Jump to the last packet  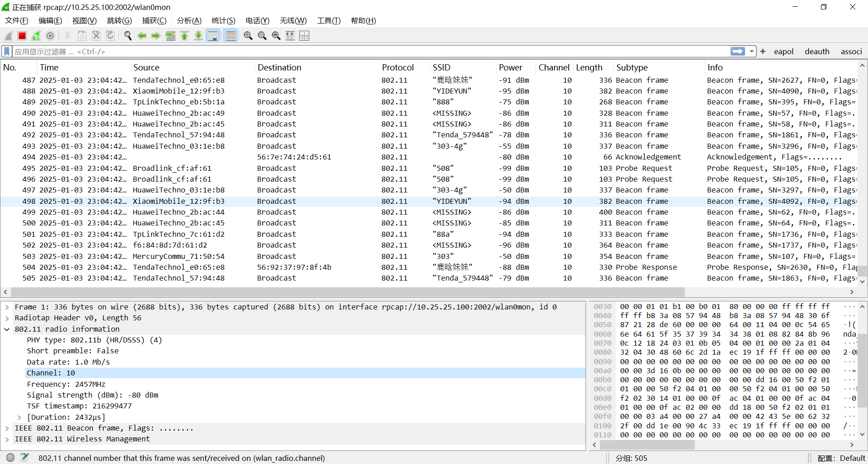pyautogui.click(x=198, y=36)
